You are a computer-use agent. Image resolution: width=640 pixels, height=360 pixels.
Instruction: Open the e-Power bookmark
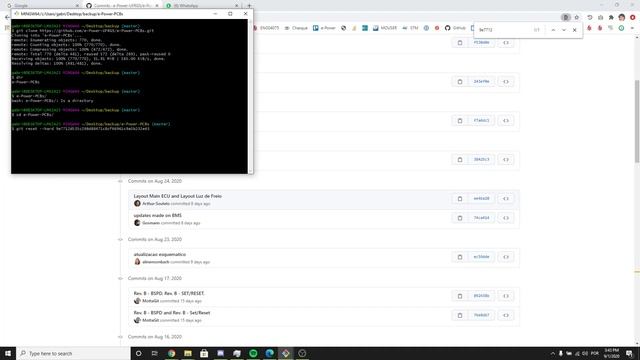point(324,28)
